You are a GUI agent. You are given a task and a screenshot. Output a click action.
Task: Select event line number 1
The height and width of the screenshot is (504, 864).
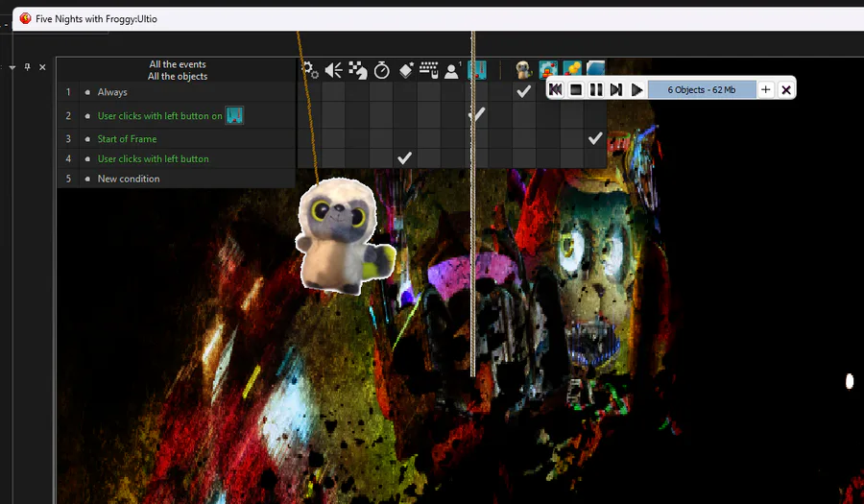(x=68, y=92)
